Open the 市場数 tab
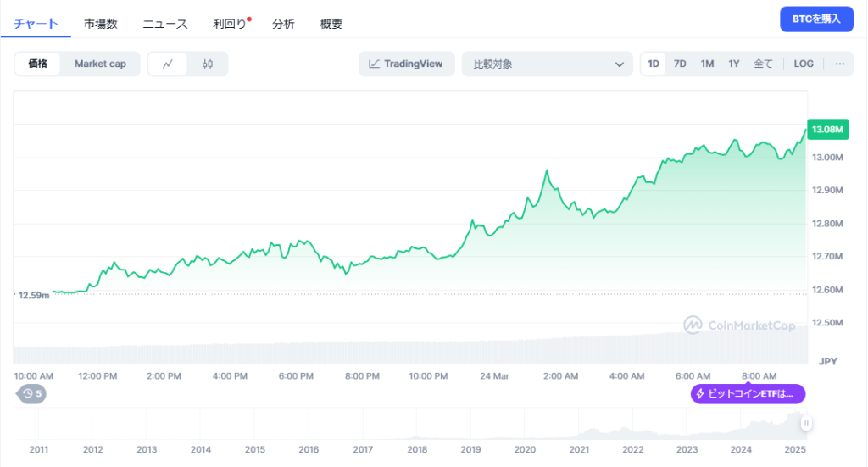This screenshot has width=868, height=467. [x=100, y=25]
